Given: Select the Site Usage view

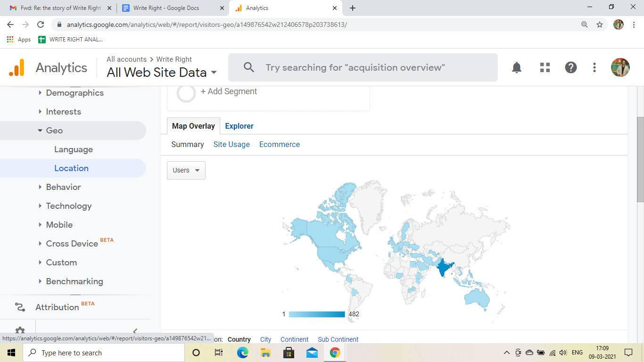Looking at the screenshot, I should pyautogui.click(x=231, y=144).
